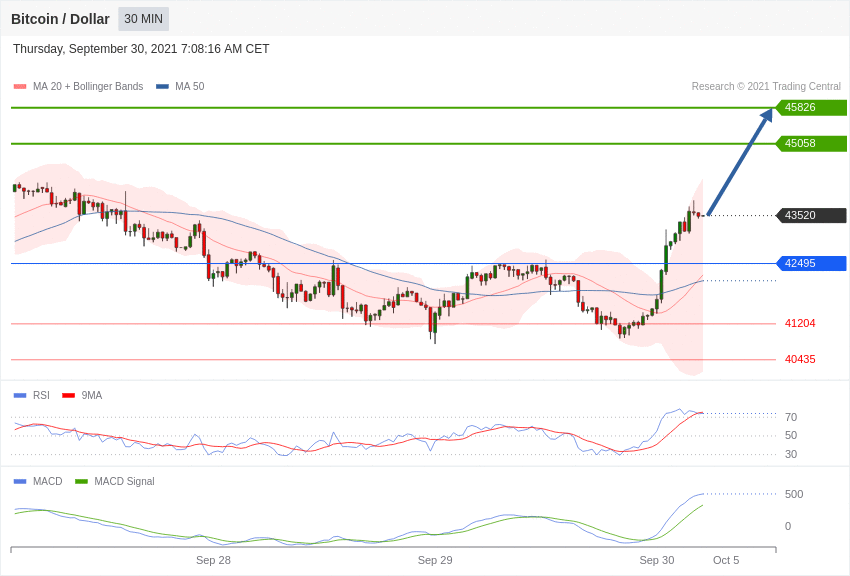Click the MACD blue legend marker
Image resolution: width=850 pixels, height=576 pixels.
[20, 481]
